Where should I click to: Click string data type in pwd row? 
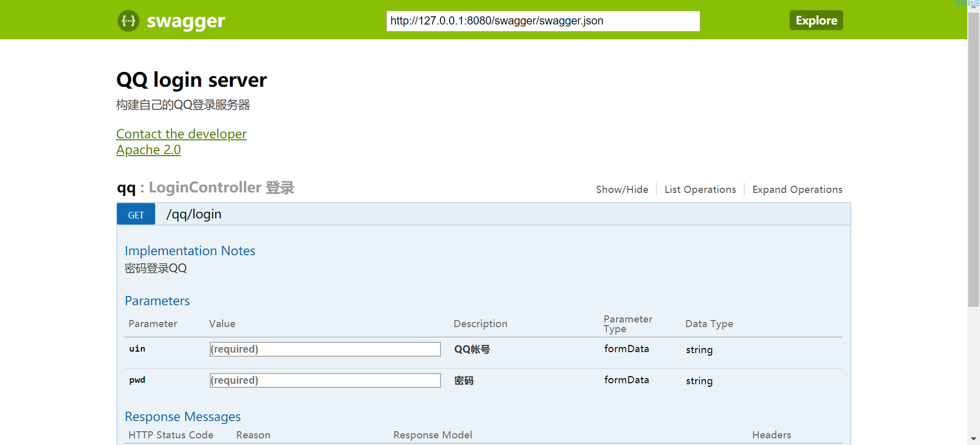tap(699, 381)
